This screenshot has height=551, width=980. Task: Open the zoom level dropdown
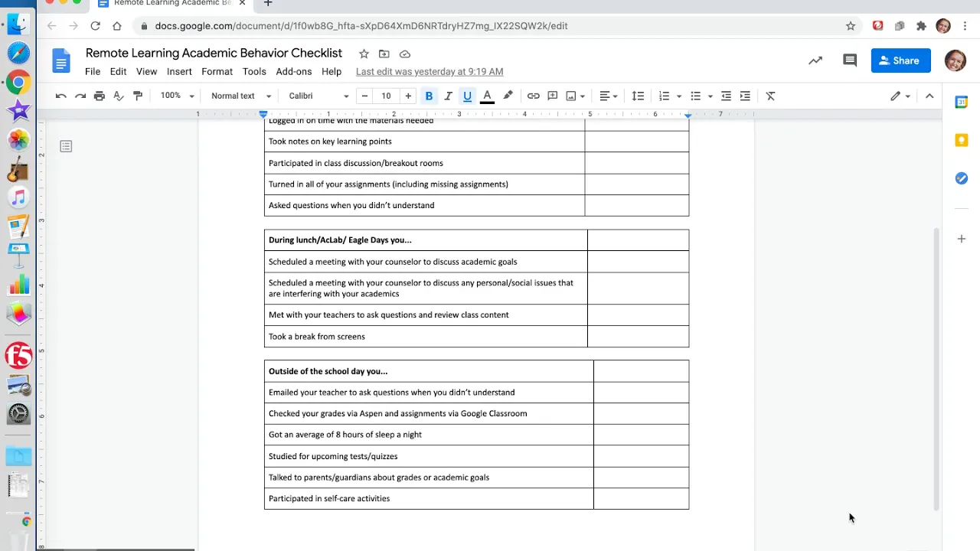click(177, 96)
